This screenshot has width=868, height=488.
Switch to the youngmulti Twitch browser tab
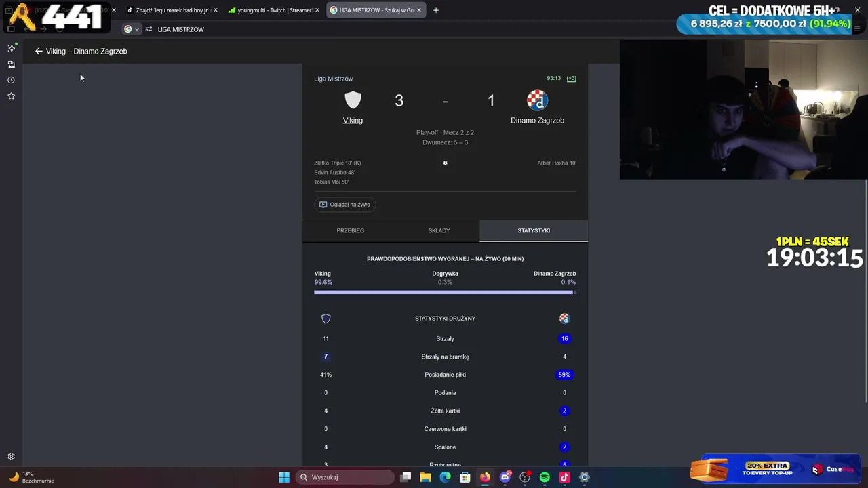(274, 10)
